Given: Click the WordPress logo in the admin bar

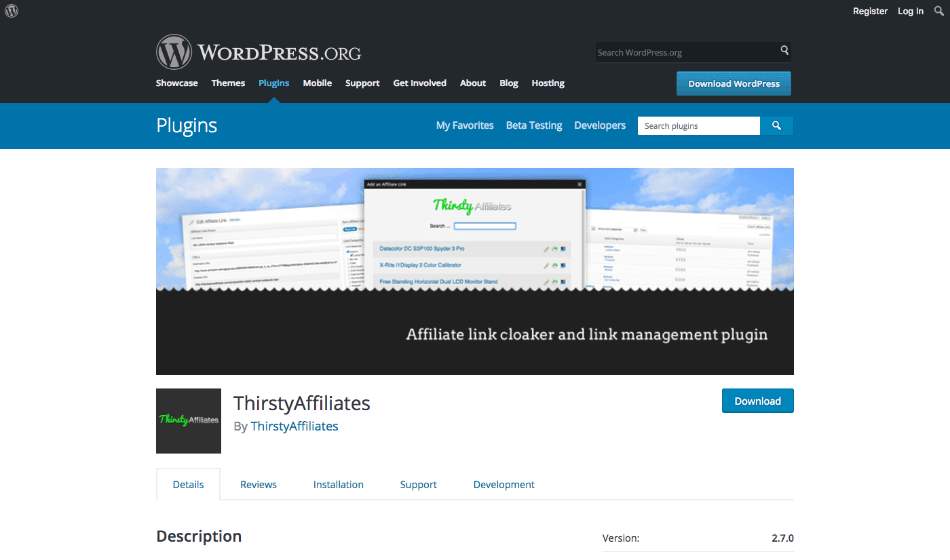Looking at the screenshot, I should pos(11,10).
